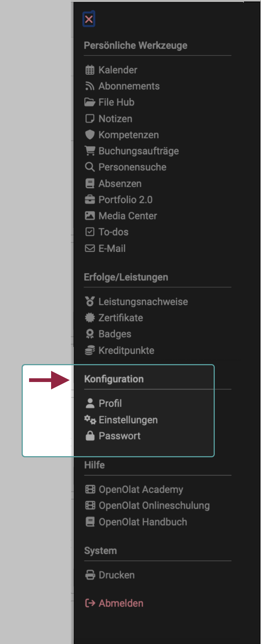Click the Leistungsnachweise medal icon

(90, 301)
